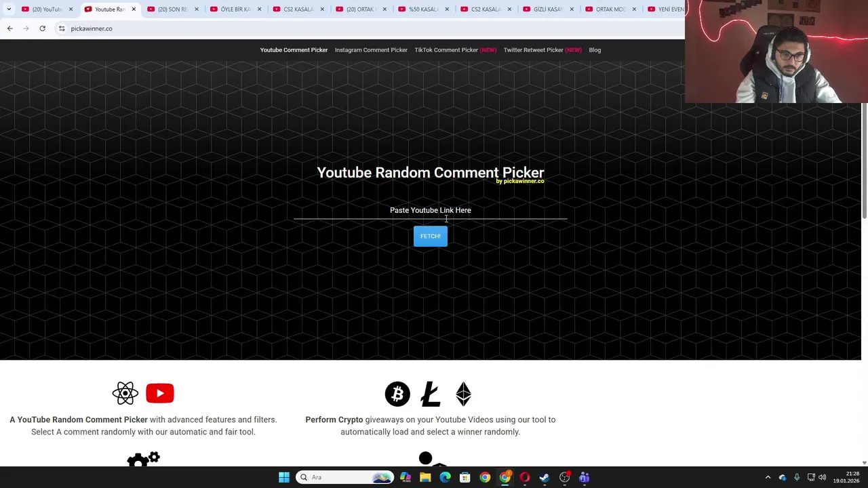
Task: Open Opera browser from taskbar
Action: click(525, 477)
